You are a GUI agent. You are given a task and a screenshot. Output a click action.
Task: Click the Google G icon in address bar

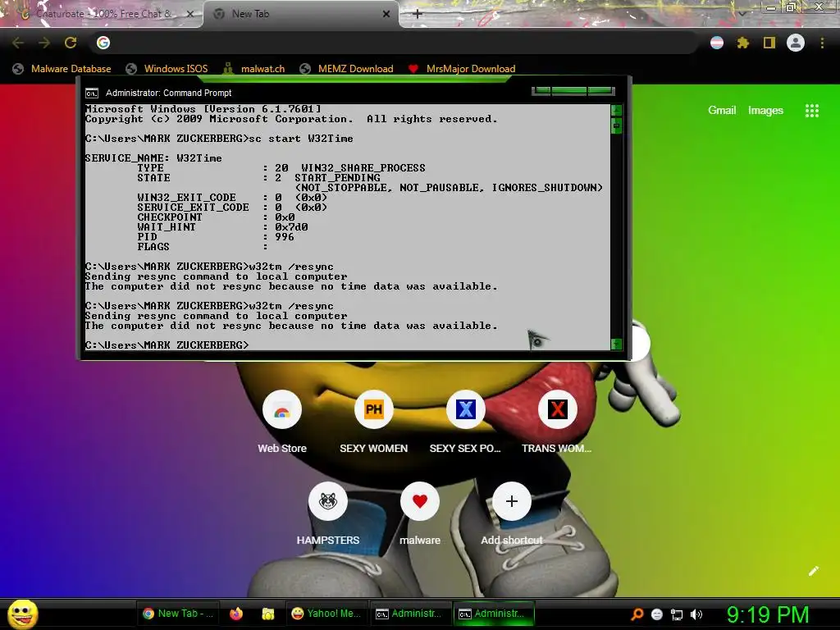[x=103, y=43]
